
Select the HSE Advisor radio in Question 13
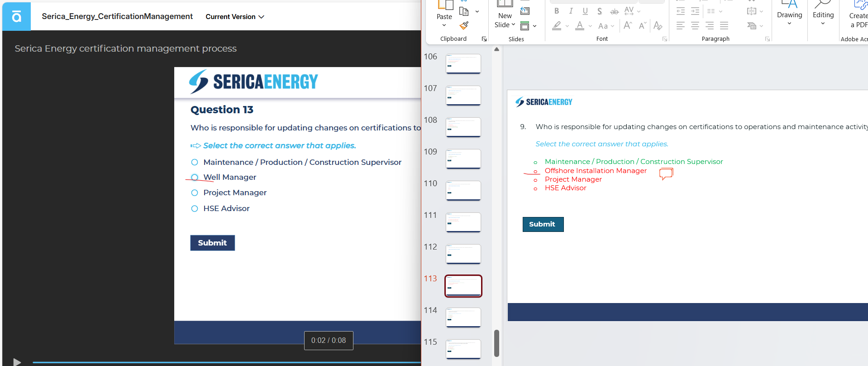click(x=195, y=208)
